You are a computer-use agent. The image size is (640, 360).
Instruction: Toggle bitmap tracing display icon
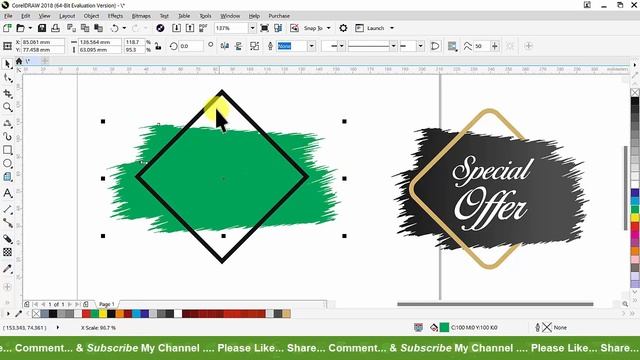point(294,28)
